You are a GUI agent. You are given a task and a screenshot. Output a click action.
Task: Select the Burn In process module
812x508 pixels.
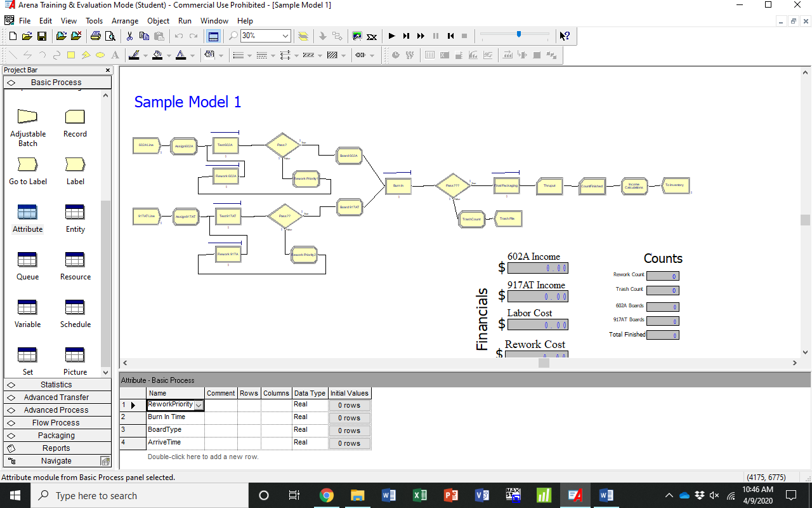(x=398, y=185)
